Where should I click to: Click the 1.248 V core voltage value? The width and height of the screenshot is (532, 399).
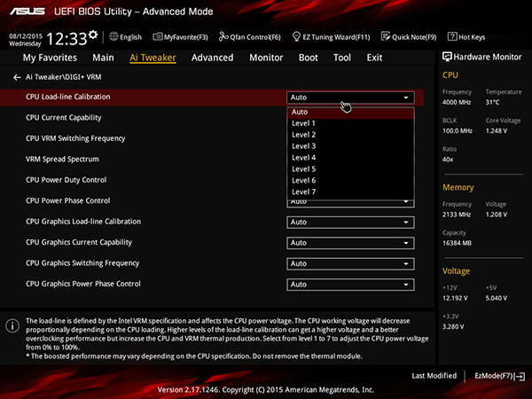[497, 130]
